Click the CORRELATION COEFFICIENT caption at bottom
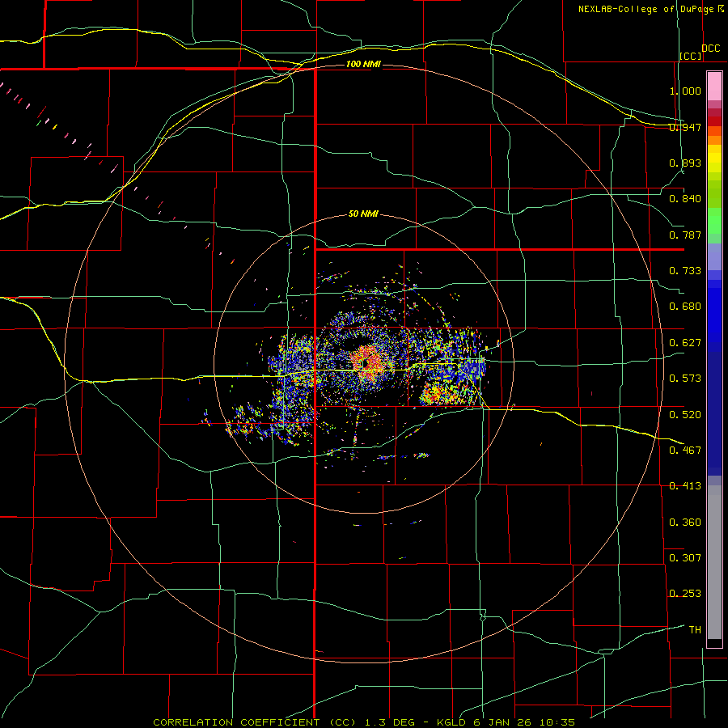Screen dimensions: 728x728 (x=364, y=722)
